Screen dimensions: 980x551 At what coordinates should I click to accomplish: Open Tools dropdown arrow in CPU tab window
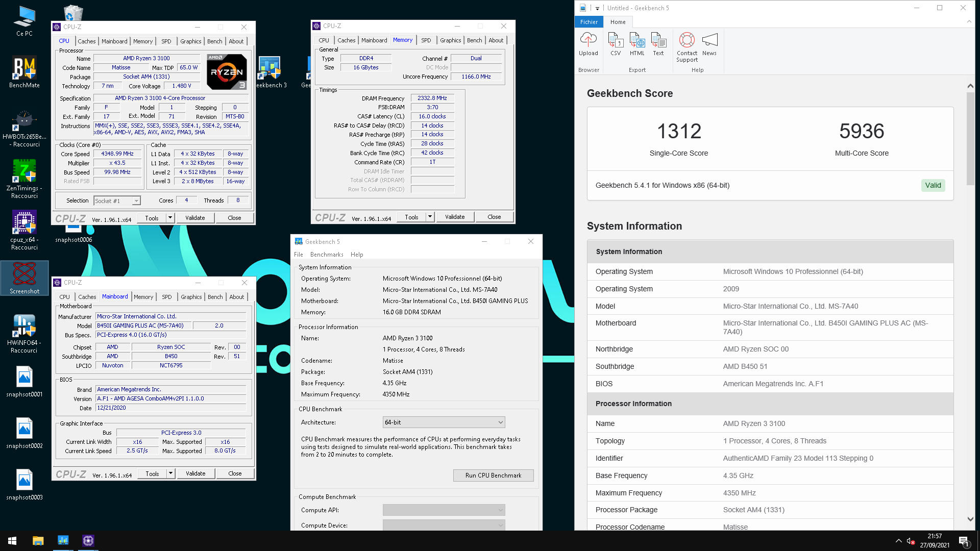click(170, 218)
